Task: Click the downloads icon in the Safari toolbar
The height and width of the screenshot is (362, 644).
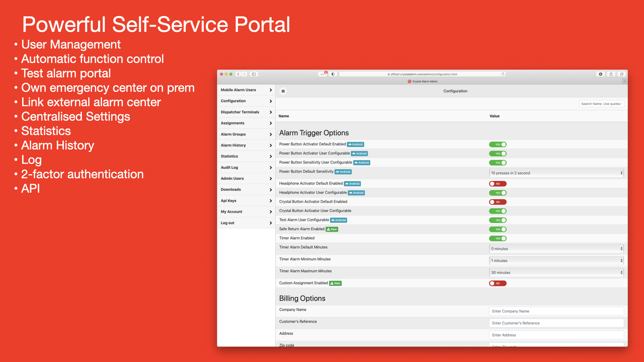Action: click(601, 74)
